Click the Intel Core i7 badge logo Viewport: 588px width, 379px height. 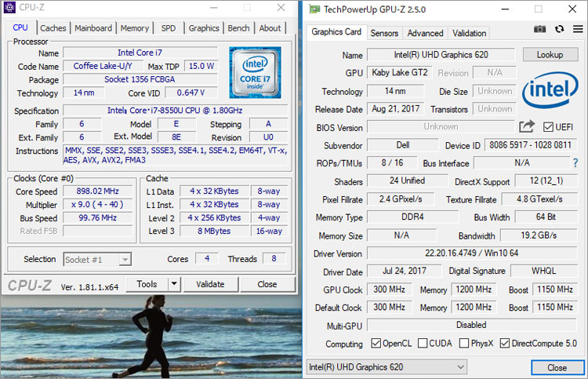pos(255,72)
